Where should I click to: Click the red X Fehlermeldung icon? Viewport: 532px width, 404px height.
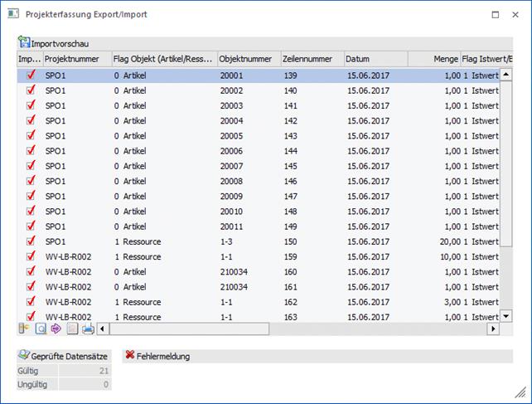pos(130,356)
